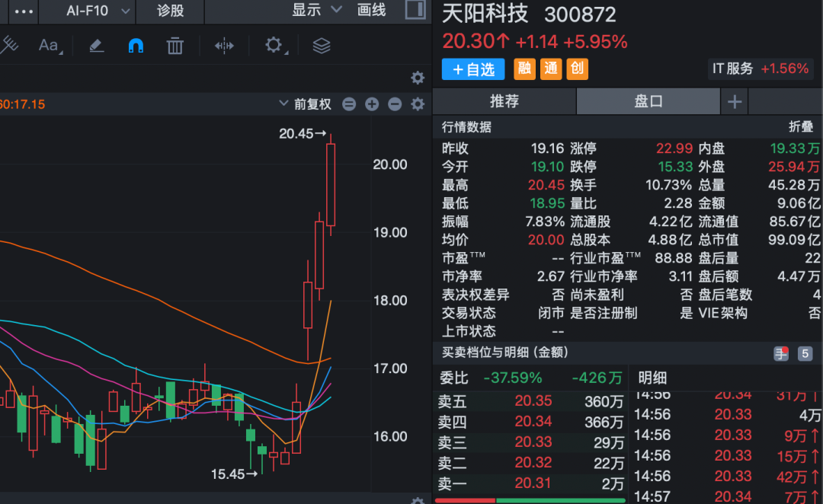Open drawing settings gear in toolbar

point(274,46)
